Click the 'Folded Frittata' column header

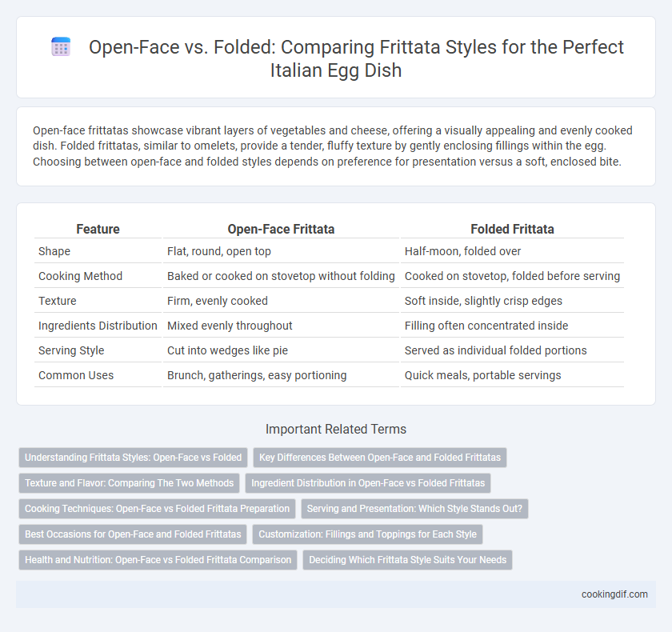512,230
